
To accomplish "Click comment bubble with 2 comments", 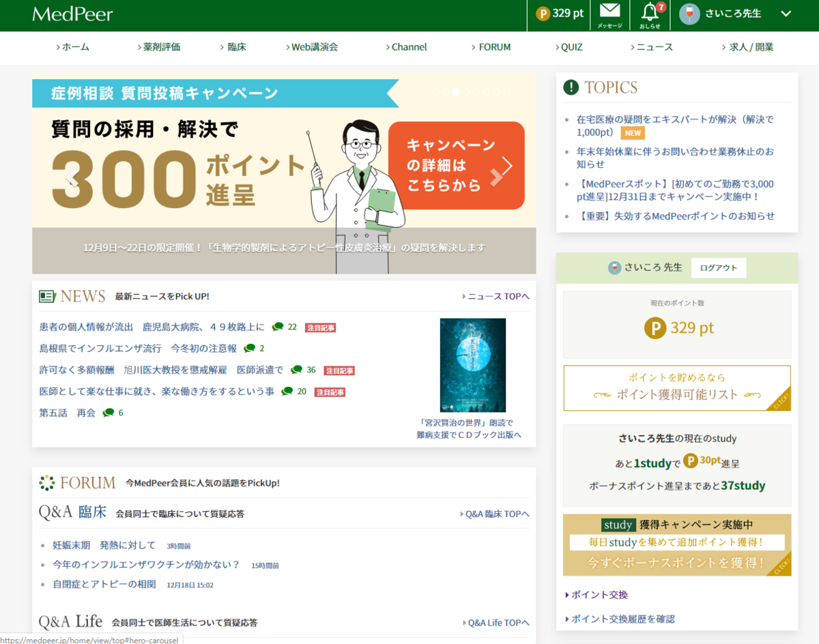I will (x=250, y=349).
